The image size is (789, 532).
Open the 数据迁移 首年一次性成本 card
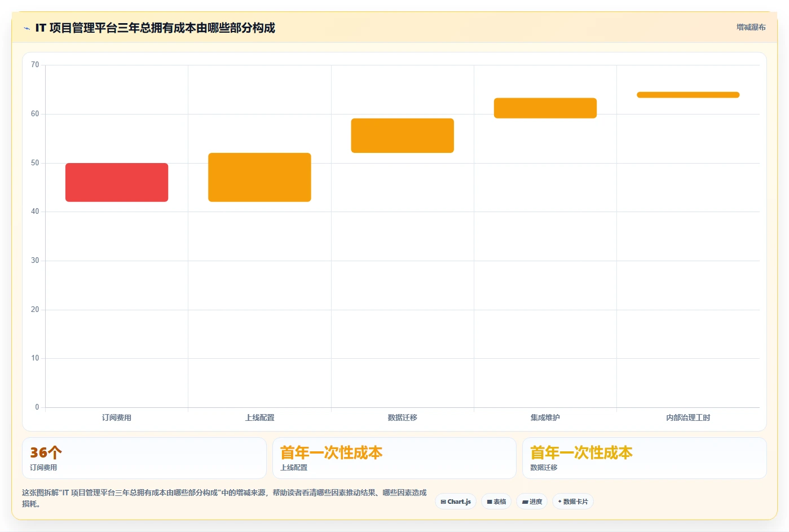(644, 458)
